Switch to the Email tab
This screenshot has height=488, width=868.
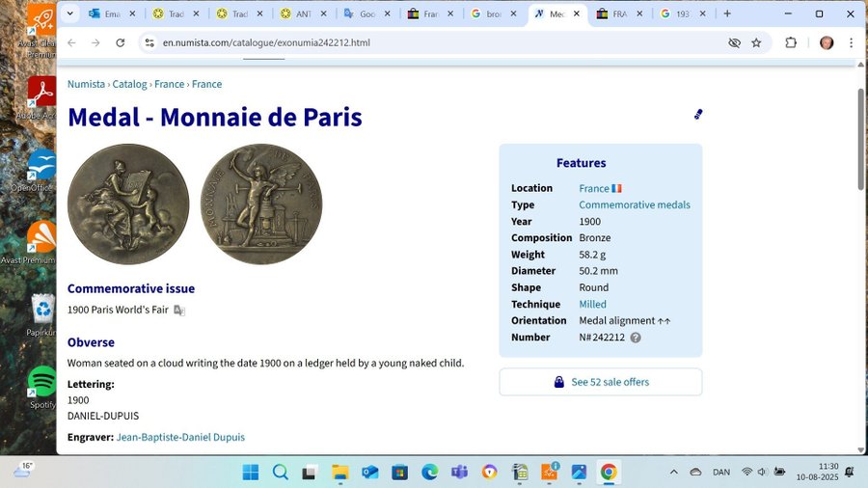(106, 14)
